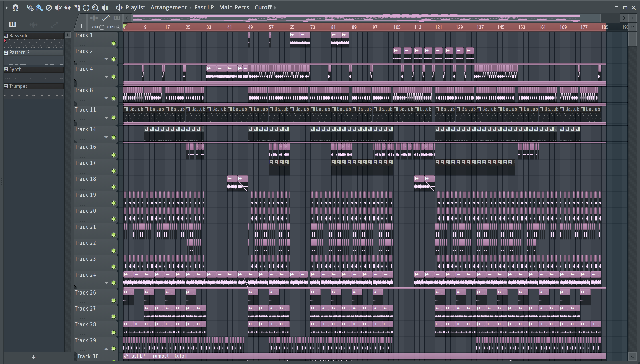Select the BassSub pattern in picker
The height and width of the screenshot is (364, 640).
tap(34, 36)
